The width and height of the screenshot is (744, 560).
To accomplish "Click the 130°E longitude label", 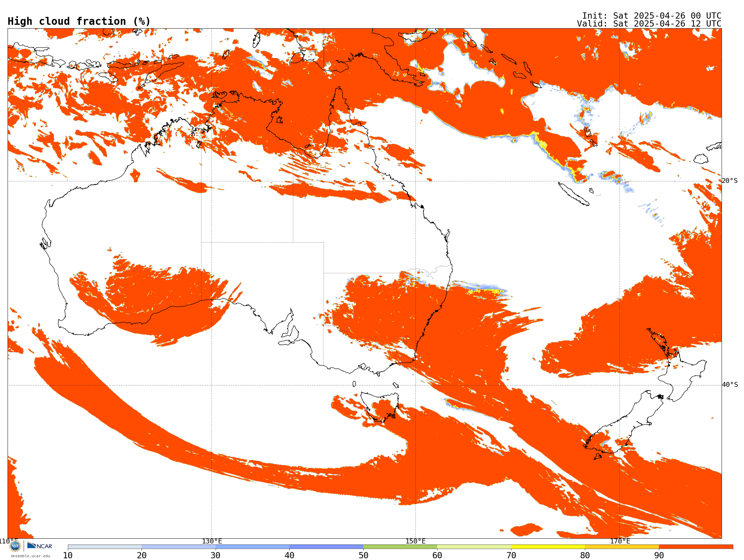I will [x=212, y=541].
